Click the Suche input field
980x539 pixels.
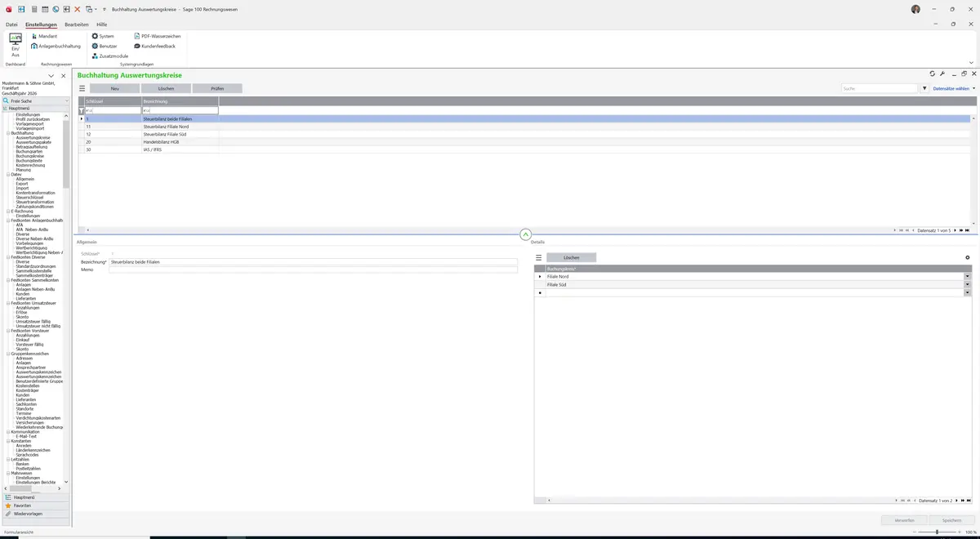coord(880,88)
